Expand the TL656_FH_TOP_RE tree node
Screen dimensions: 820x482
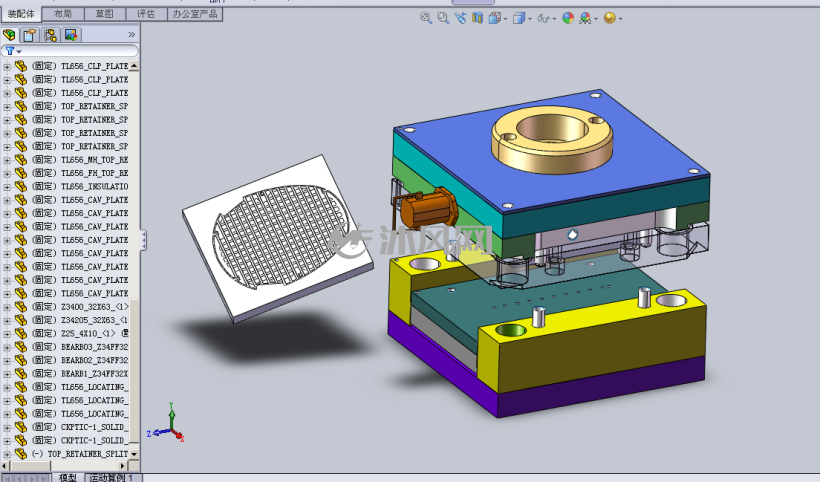[7, 174]
